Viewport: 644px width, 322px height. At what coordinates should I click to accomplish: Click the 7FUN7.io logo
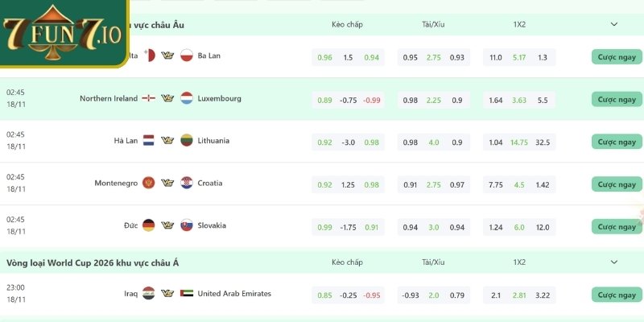[63, 34]
